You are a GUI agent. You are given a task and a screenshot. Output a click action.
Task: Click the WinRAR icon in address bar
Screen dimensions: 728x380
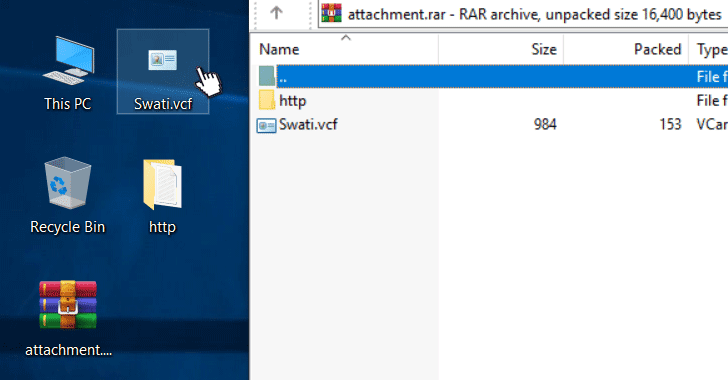pyautogui.click(x=332, y=13)
